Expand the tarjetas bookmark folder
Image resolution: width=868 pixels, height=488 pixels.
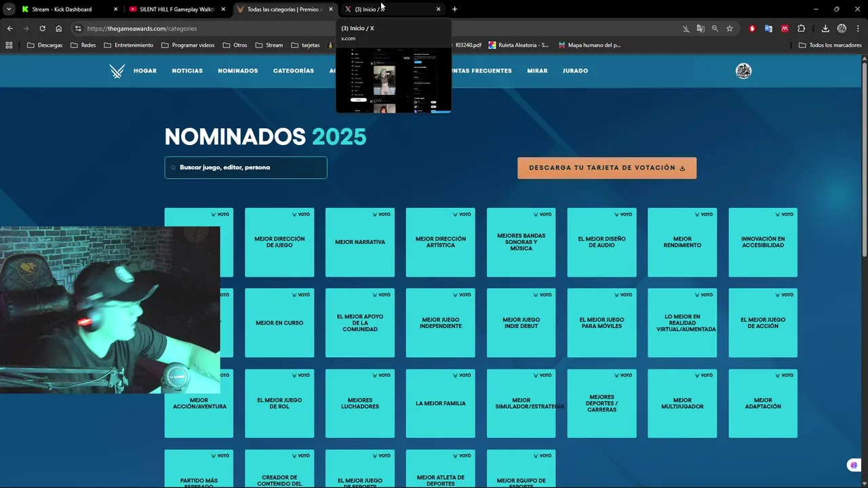pyautogui.click(x=305, y=45)
